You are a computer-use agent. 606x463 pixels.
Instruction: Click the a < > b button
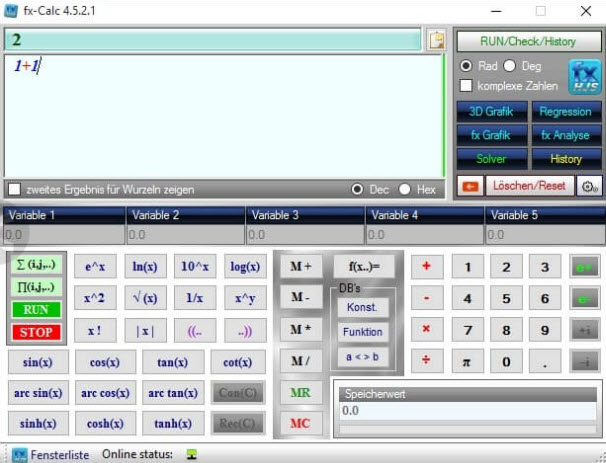click(x=363, y=357)
